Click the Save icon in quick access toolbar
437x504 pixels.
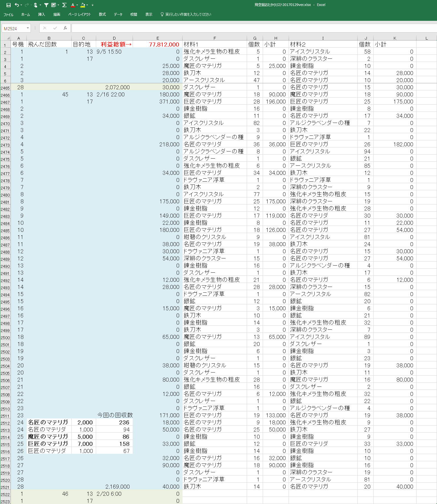(x=8, y=5)
